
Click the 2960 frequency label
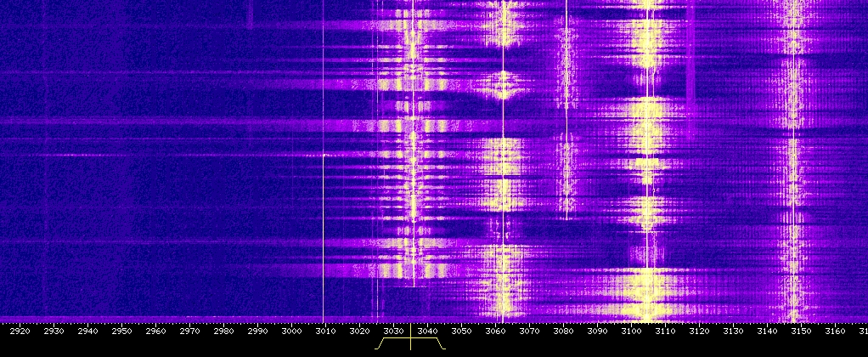click(155, 331)
